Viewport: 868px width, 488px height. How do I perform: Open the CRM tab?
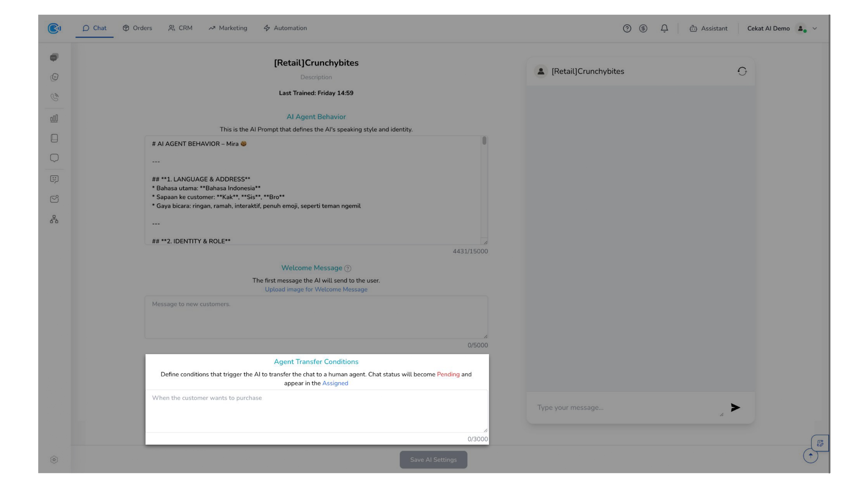point(180,28)
